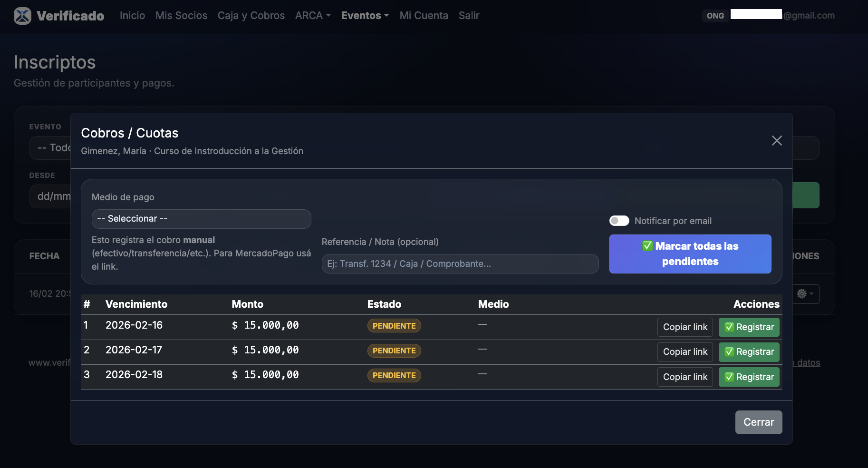Type in Referencia / Nota field
Viewport: 868px width, 468px height.
[x=460, y=263]
